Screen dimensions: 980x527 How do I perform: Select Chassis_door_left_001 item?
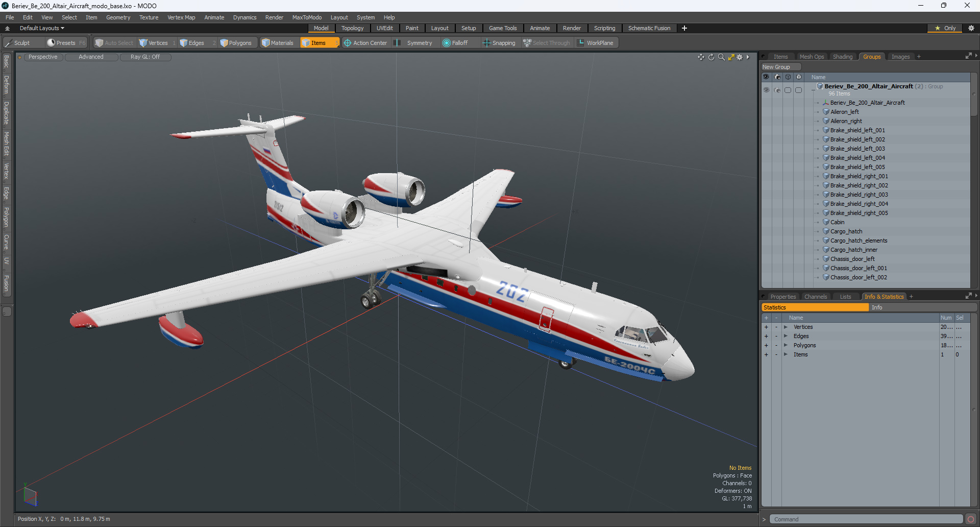coord(859,268)
